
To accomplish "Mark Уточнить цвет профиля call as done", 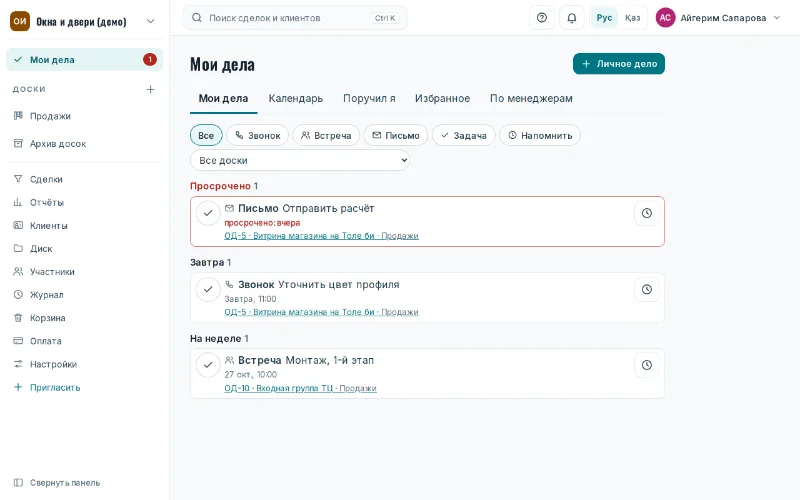I will pyautogui.click(x=208, y=289).
